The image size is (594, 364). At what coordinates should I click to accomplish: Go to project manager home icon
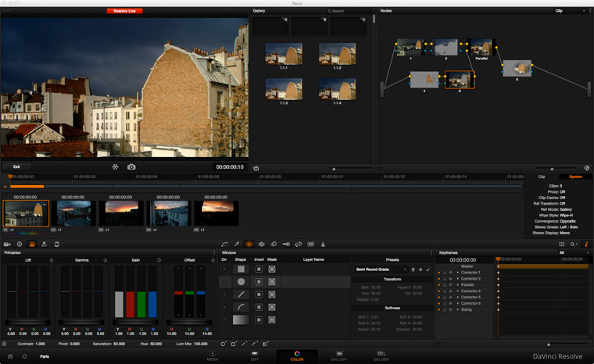[x=11, y=356]
